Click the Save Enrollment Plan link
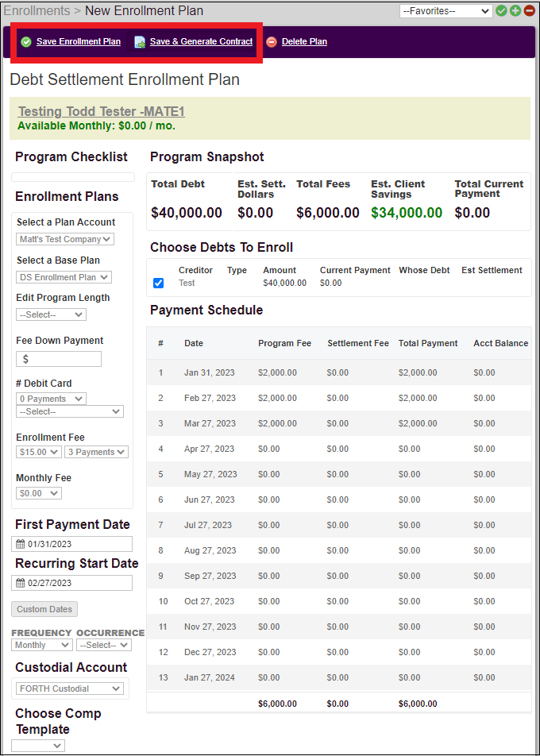Viewport: 540px width, 756px height. (78, 41)
